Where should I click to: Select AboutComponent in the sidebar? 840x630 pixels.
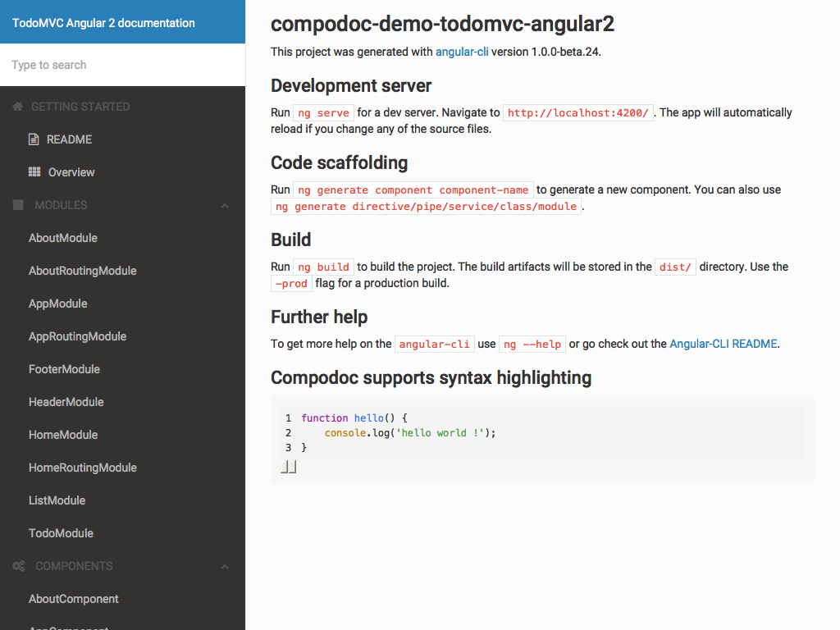click(x=73, y=599)
